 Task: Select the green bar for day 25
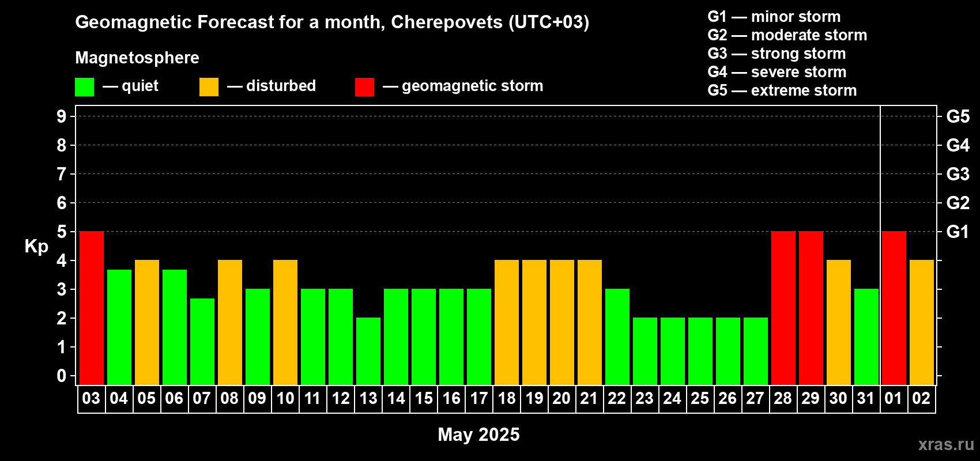(700, 352)
